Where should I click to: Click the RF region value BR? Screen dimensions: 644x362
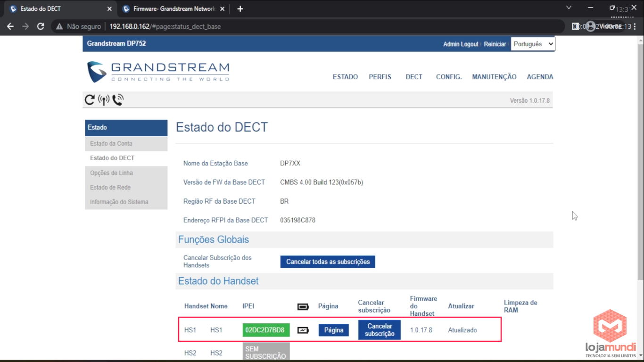284,201
